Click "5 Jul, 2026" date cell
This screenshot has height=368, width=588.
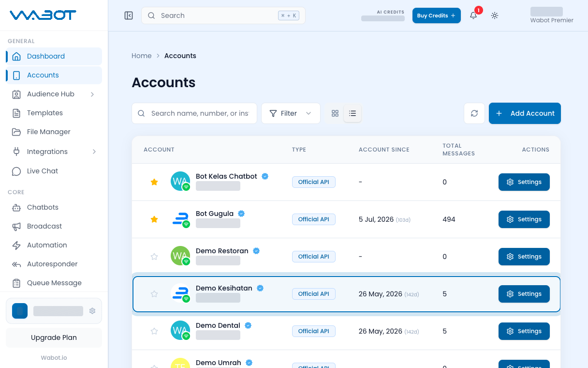[376, 219]
